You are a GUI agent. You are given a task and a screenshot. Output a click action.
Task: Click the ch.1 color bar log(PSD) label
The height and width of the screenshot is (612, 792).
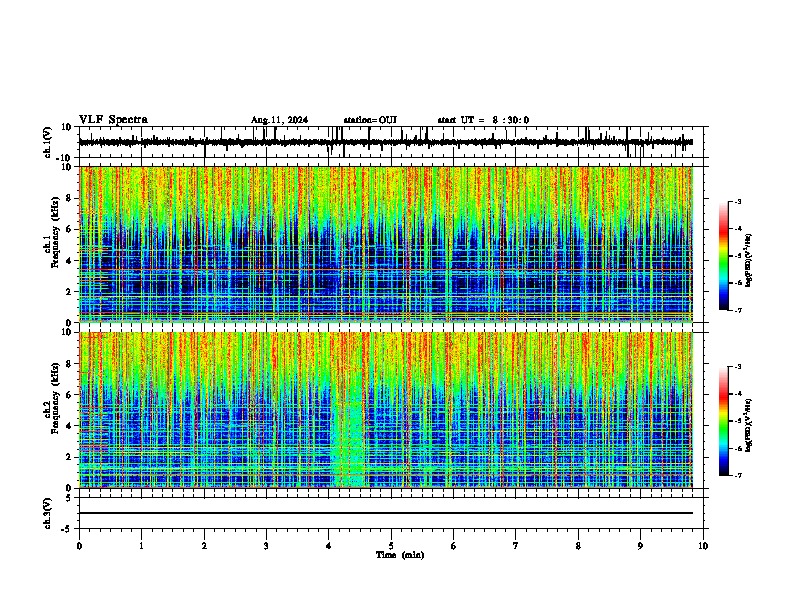pos(748,260)
